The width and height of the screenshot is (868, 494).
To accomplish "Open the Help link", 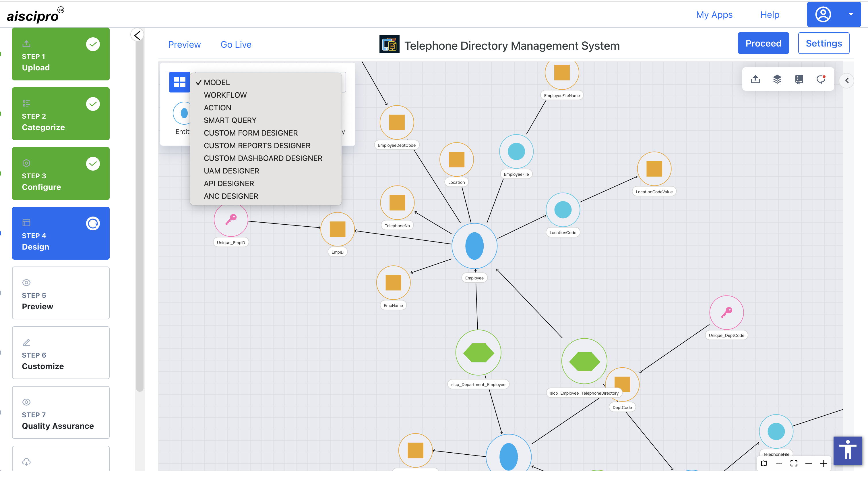I will pos(770,15).
